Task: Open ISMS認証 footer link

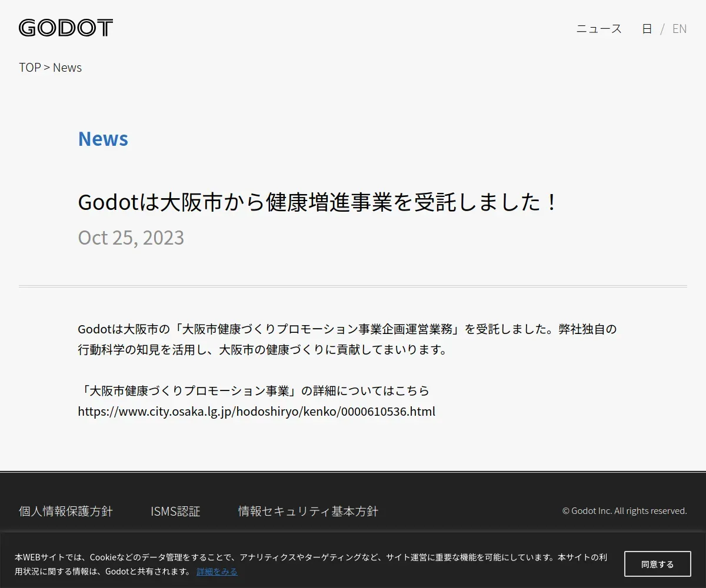Action: [175, 511]
